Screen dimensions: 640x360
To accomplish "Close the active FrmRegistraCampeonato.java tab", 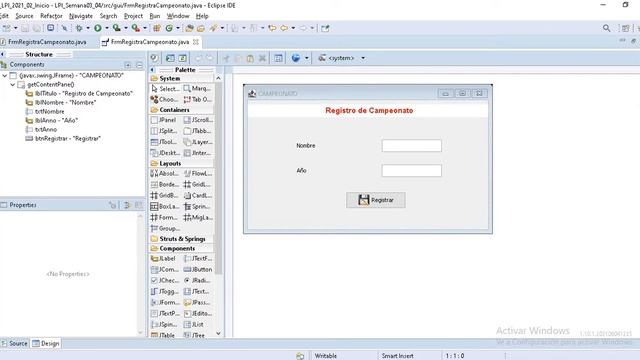I will tap(196, 42).
